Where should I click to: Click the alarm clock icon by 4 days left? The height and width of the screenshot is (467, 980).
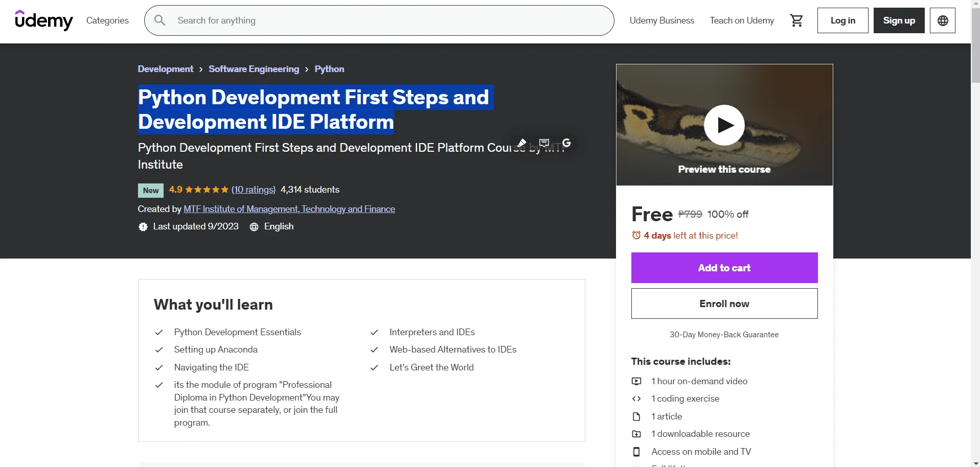click(636, 235)
